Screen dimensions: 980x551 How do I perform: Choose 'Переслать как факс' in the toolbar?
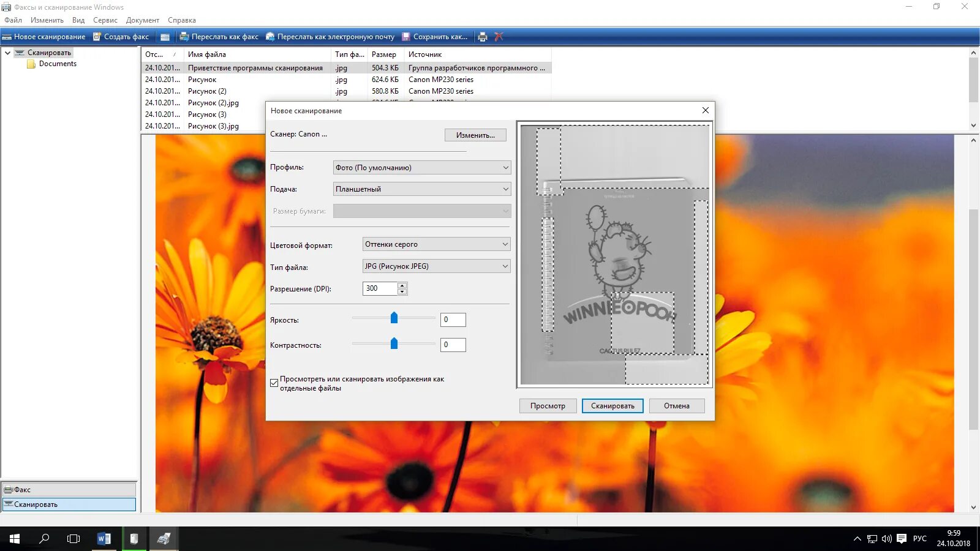(219, 37)
